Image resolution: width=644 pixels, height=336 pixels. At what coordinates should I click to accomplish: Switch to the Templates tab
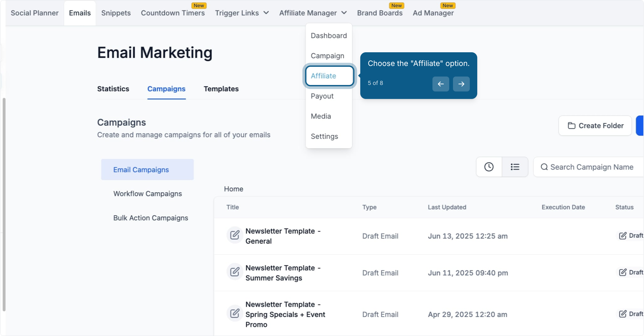[x=221, y=89]
